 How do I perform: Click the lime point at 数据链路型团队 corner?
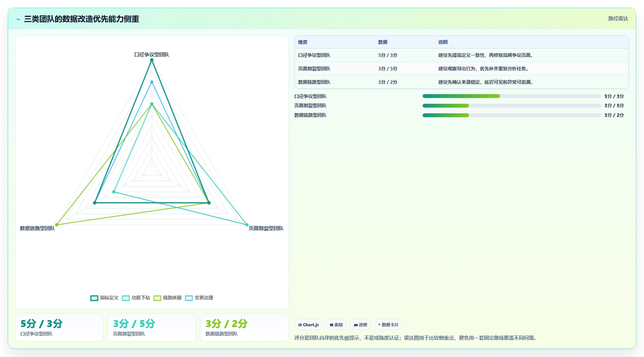[x=57, y=225]
